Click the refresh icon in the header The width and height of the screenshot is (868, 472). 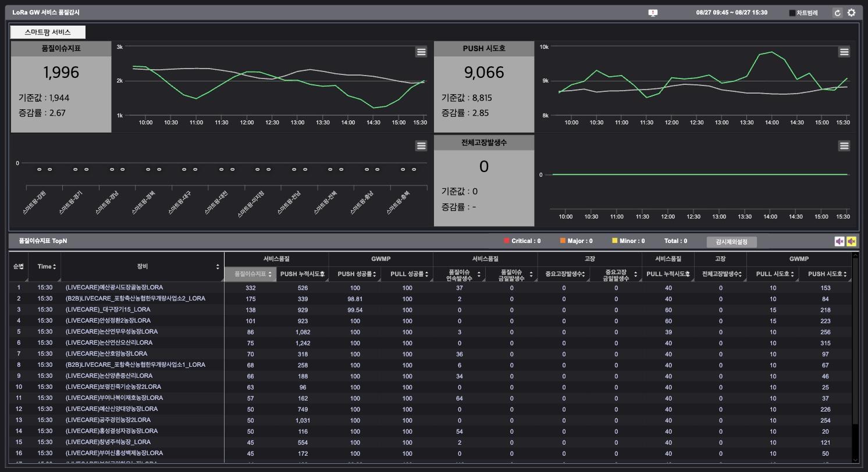pos(837,13)
